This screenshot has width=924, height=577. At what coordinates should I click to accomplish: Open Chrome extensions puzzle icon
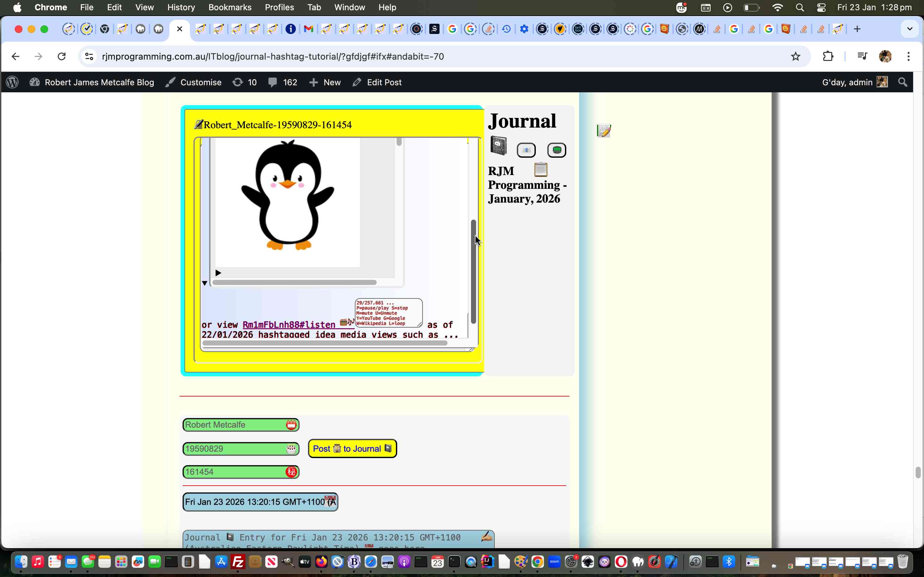point(828,56)
